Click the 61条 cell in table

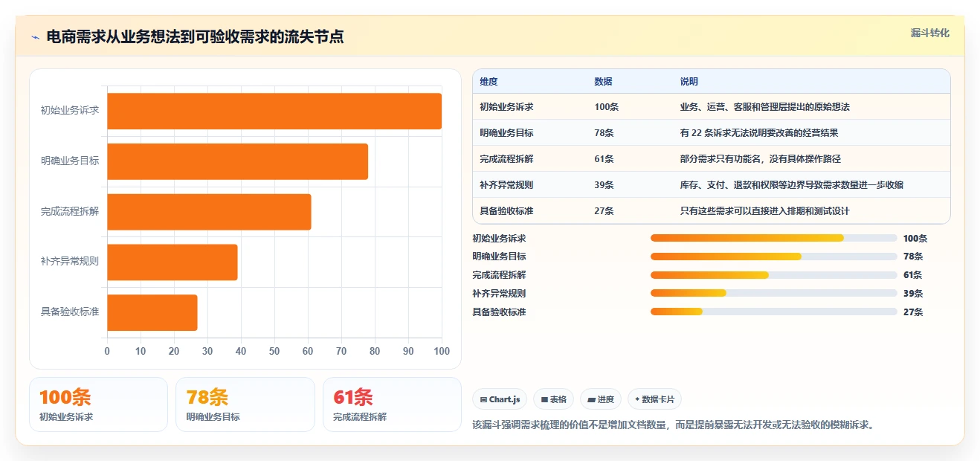coord(604,159)
